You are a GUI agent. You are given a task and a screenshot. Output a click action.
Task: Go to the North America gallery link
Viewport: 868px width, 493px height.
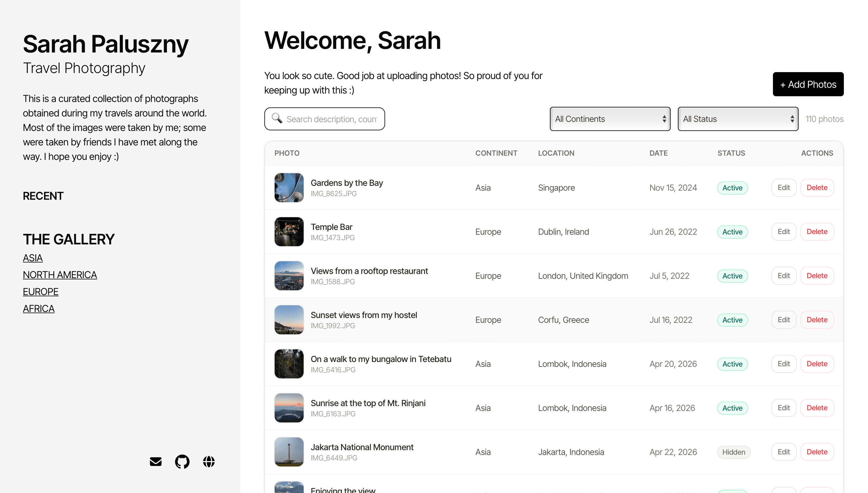point(60,275)
